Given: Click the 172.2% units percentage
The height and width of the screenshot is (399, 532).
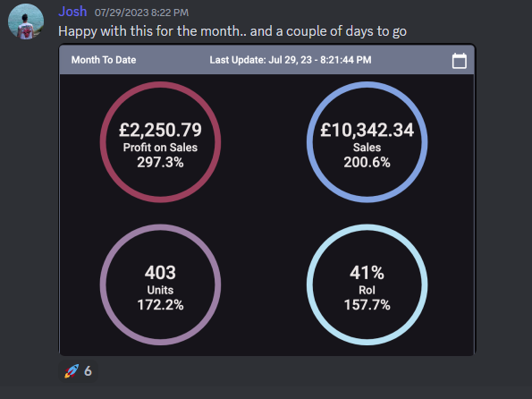Looking at the screenshot, I should pos(160,305).
